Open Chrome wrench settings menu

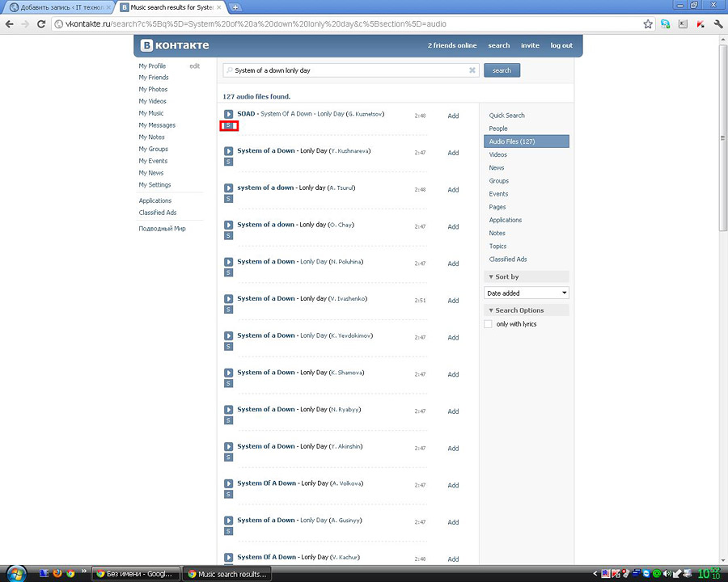(x=717, y=24)
